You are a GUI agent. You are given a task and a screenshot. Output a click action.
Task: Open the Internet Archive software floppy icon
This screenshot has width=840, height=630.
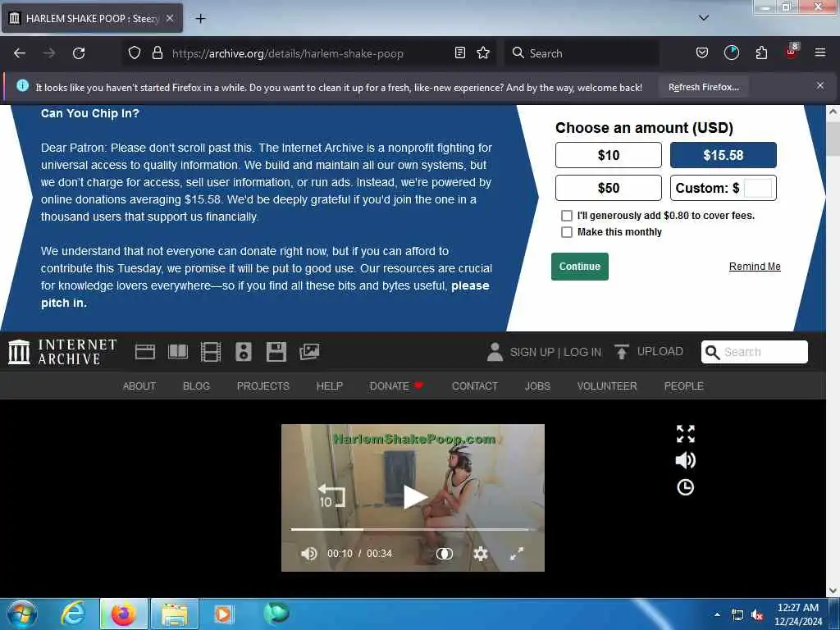(x=276, y=352)
